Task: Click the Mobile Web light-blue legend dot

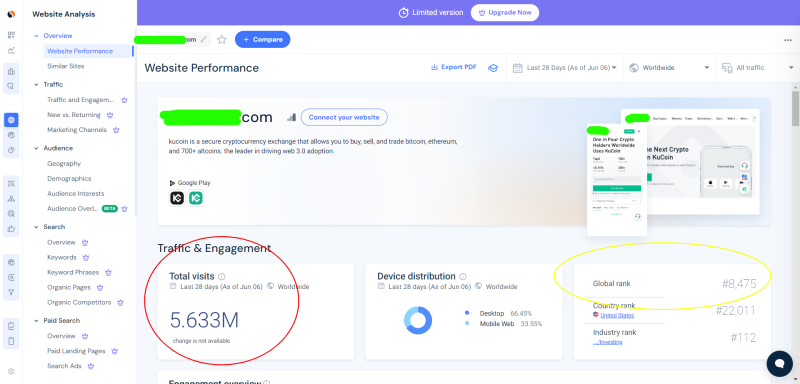Action: tap(467, 324)
